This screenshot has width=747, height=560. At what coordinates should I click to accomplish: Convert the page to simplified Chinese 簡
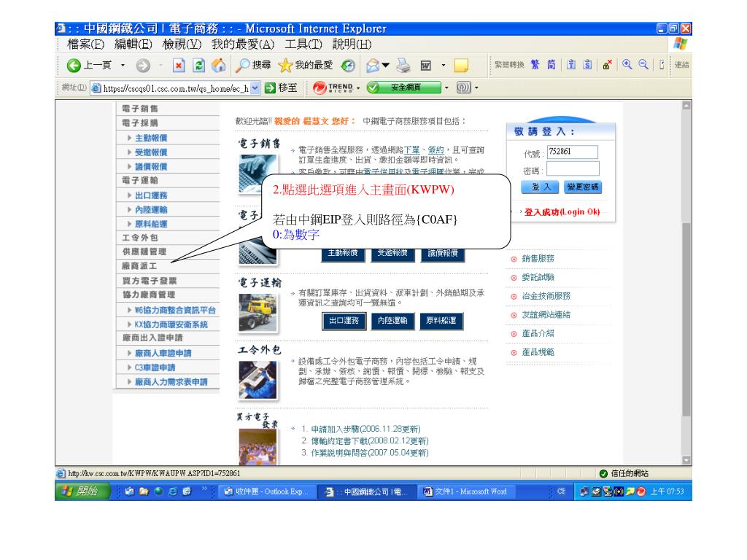pos(551,65)
